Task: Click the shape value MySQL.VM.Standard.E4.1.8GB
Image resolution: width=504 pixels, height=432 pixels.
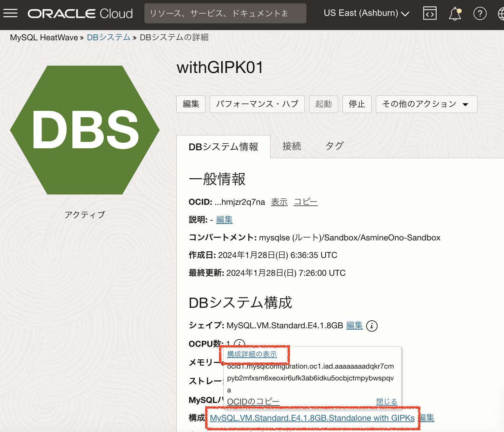Action: (x=285, y=326)
